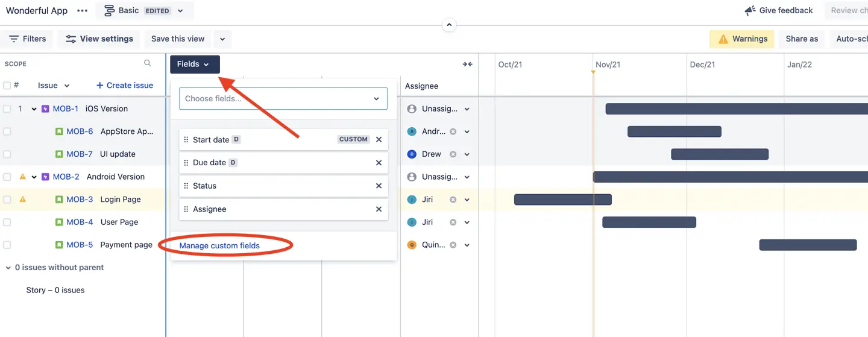
Task: Tick the checkbox for MOB-1 iOS Version
Action: pos(7,109)
